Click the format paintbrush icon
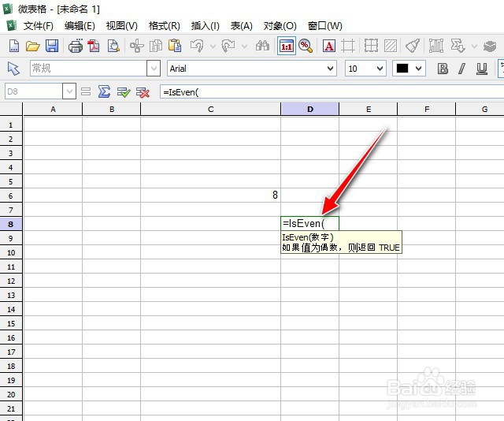 [413, 46]
